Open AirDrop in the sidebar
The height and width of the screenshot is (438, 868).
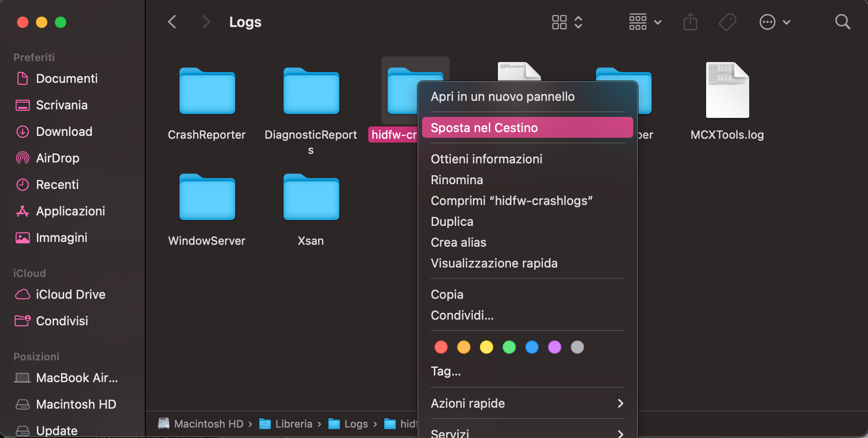(57, 158)
